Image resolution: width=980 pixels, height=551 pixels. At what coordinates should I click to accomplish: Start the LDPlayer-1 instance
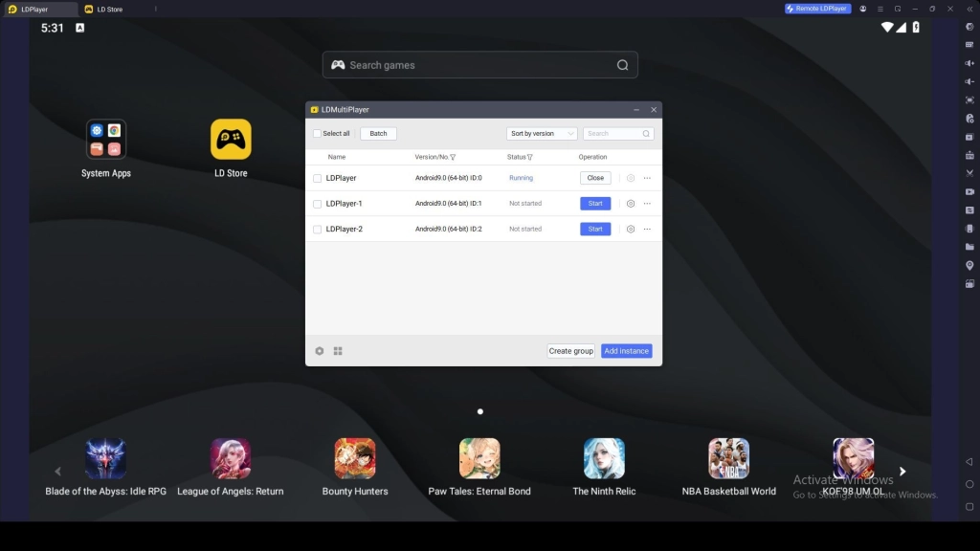[x=595, y=203]
